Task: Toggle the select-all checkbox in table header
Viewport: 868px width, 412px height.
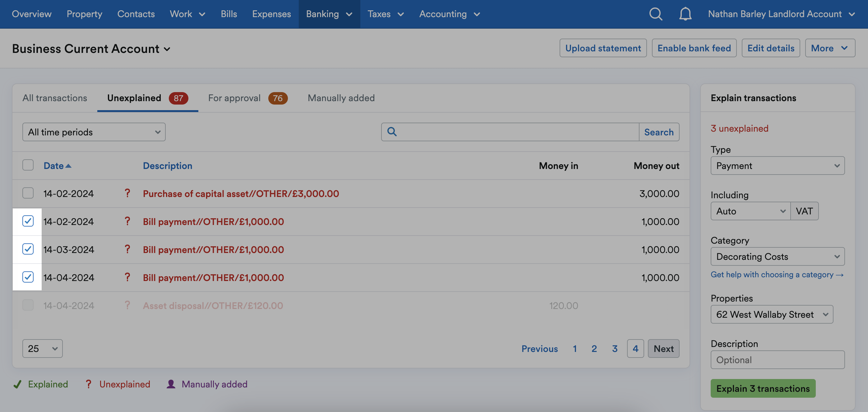Action: 28,165
